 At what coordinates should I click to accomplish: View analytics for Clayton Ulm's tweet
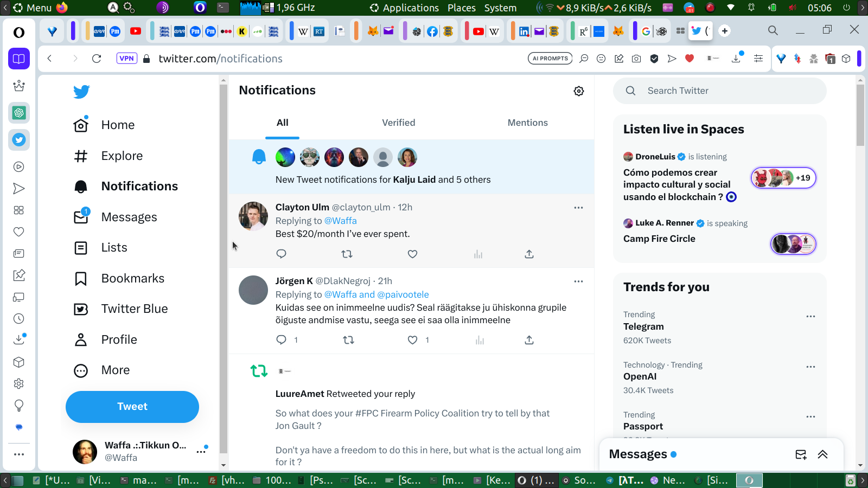coord(478,254)
